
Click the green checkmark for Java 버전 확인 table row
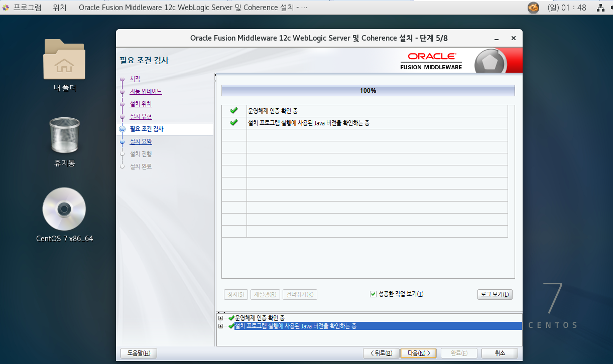point(233,123)
